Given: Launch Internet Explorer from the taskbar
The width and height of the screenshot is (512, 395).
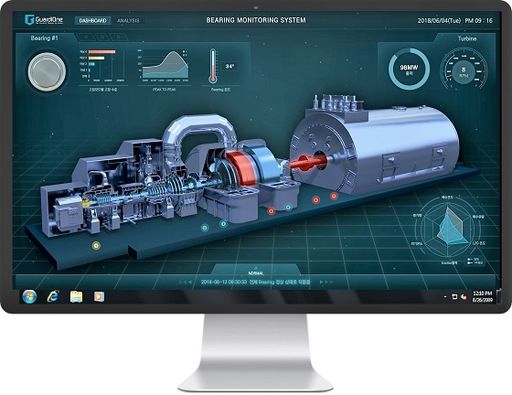Looking at the screenshot, I should coord(53,296).
